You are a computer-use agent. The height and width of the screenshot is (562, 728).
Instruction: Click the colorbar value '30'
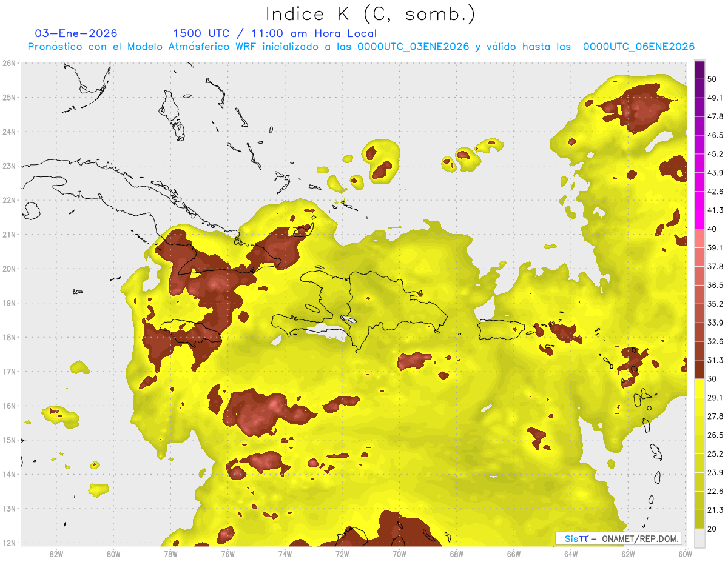coord(712,379)
